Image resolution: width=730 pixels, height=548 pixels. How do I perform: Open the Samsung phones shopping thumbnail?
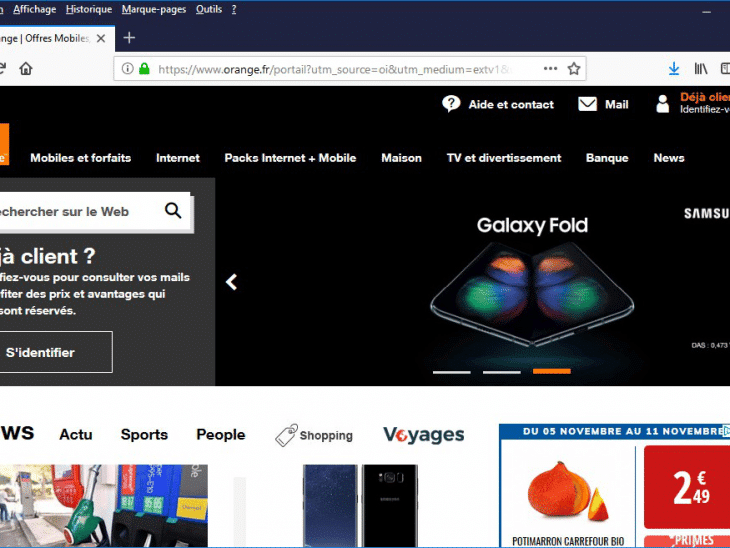click(x=360, y=506)
